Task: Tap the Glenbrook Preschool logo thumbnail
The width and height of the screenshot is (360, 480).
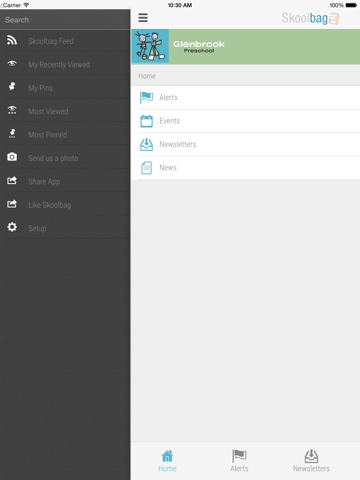Action: (150, 46)
